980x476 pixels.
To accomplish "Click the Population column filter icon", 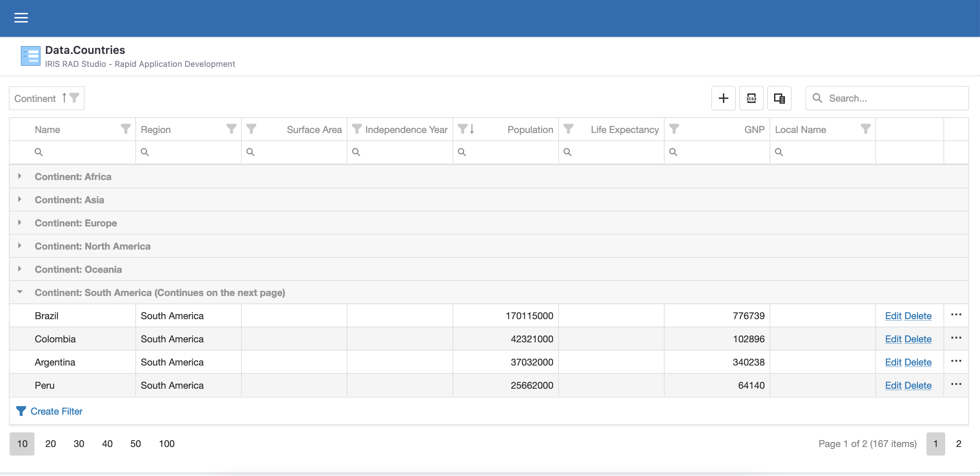I will pyautogui.click(x=462, y=129).
